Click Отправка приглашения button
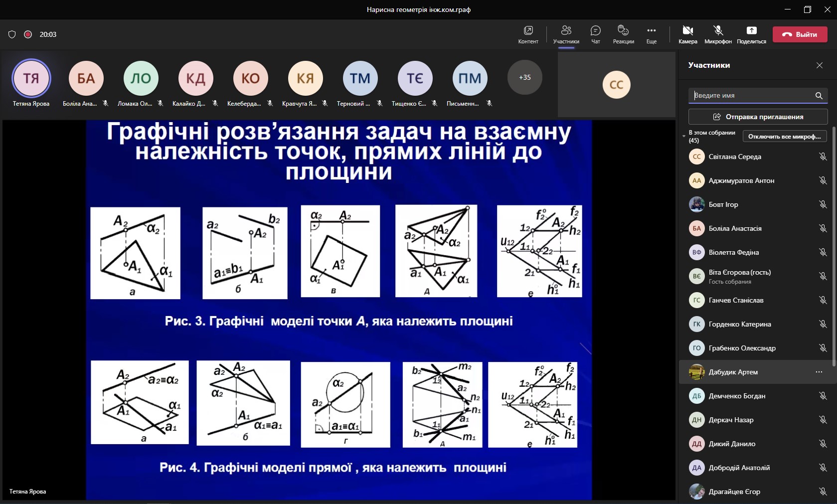 [x=758, y=117]
